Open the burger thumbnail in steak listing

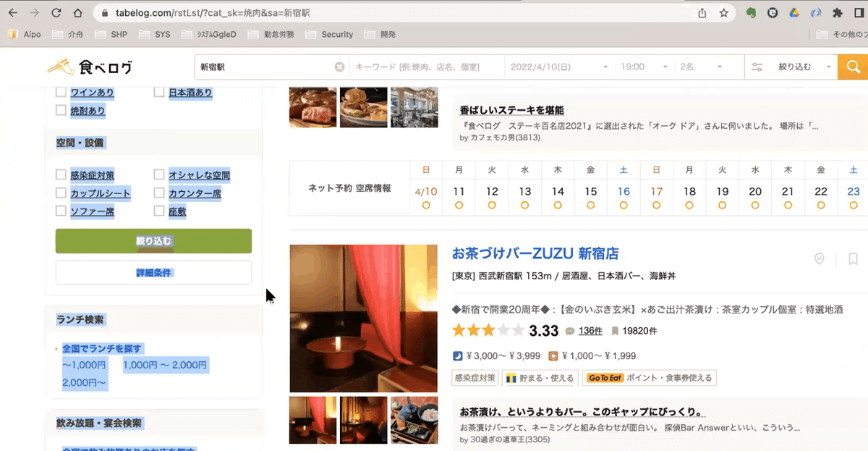coord(363,108)
